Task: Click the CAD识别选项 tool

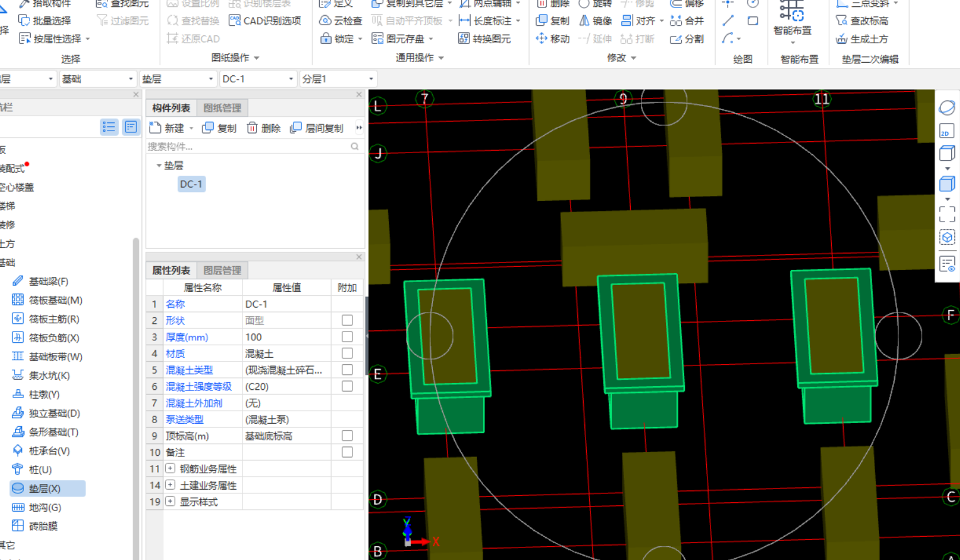Action: coord(265,21)
